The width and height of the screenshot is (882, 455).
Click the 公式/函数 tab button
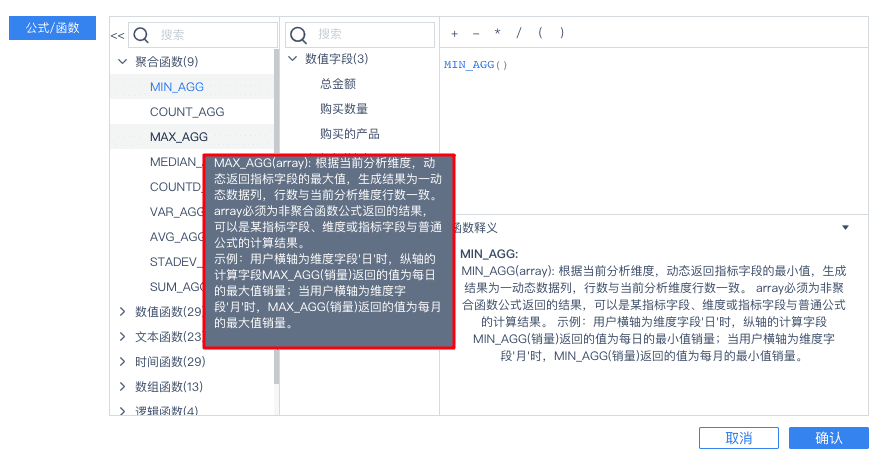click(x=52, y=28)
